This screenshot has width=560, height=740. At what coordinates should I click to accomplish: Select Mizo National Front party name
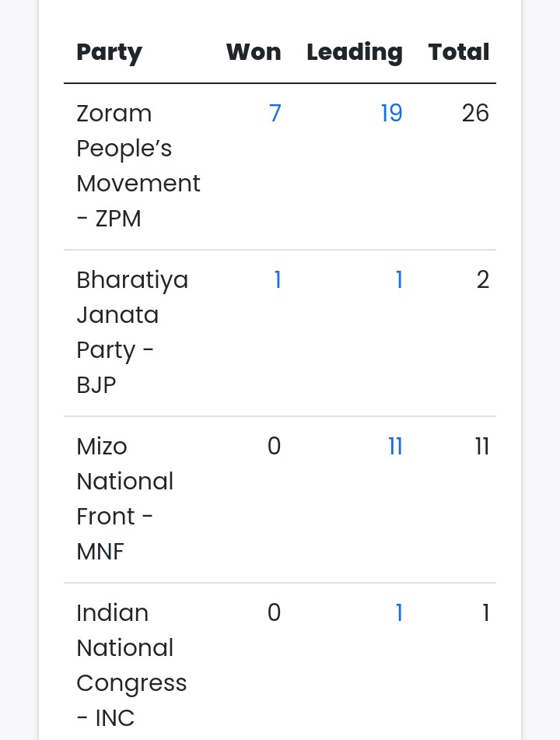tap(124, 499)
